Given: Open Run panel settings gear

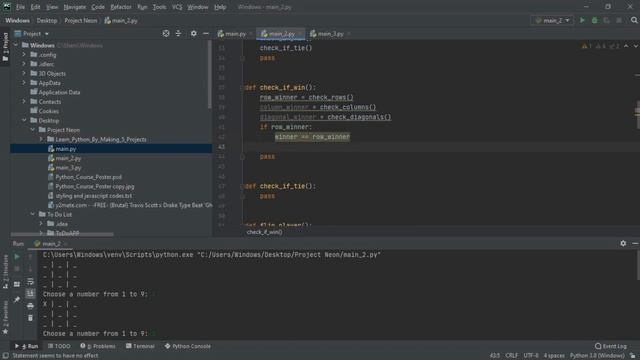Looking at the screenshot, I should tap(623, 243).
